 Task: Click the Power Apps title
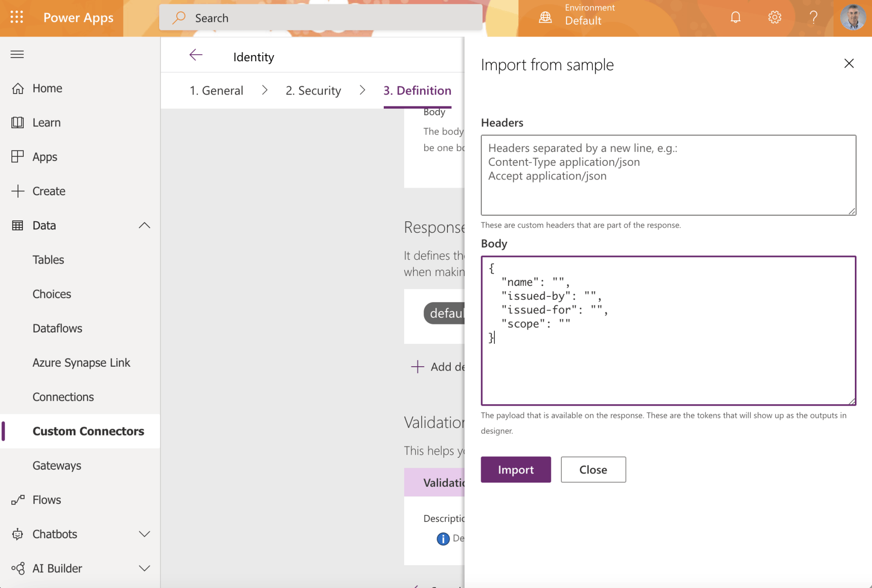(78, 18)
